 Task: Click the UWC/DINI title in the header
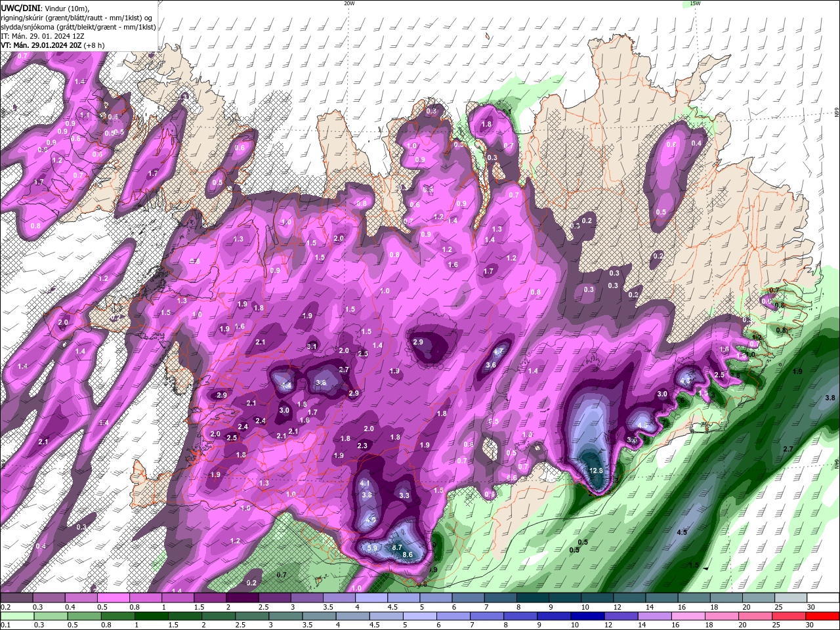coord(21,8)
